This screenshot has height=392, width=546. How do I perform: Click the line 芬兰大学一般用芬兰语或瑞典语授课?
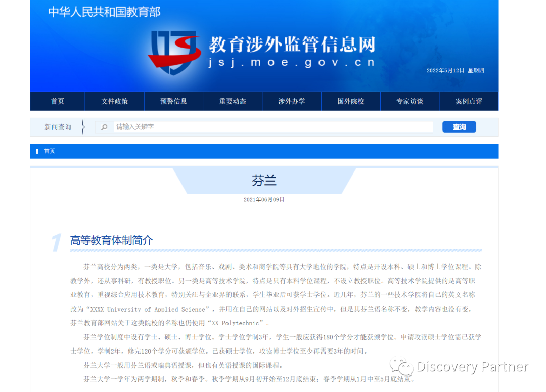(x=184, y=365)
